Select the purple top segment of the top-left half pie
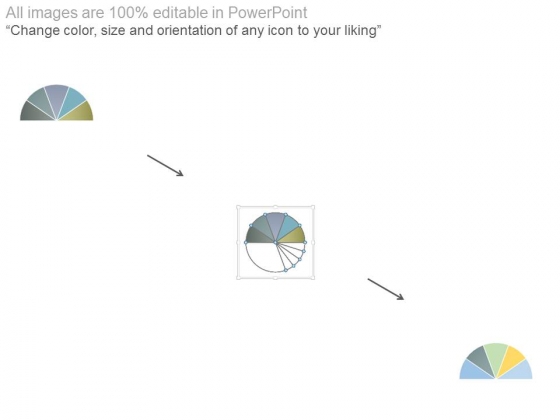The height and width of the screenshot is (420, 560). click(56, 98)
